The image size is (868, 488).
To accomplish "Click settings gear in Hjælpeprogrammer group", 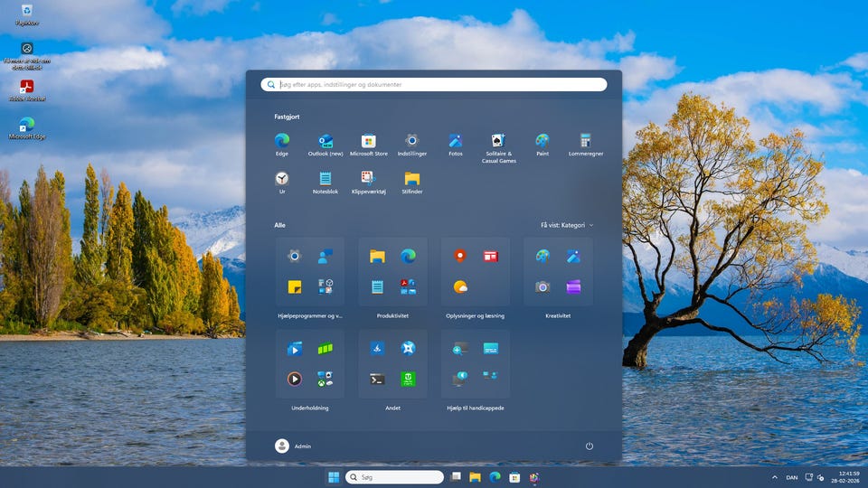I will pyautogui.click(x=295, y=256).
